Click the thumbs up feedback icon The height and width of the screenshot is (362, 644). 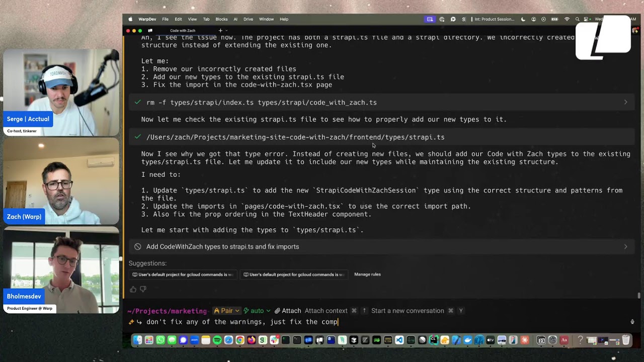click(x=133, y=289)
